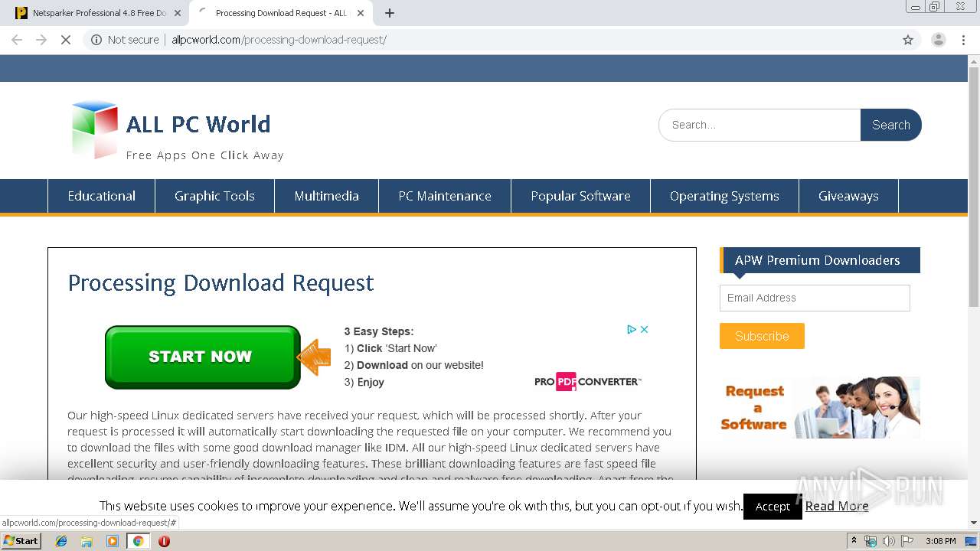Open the Operating Systems menu
The width and height of the screenshot is (980, 551).
coord(724,196)
